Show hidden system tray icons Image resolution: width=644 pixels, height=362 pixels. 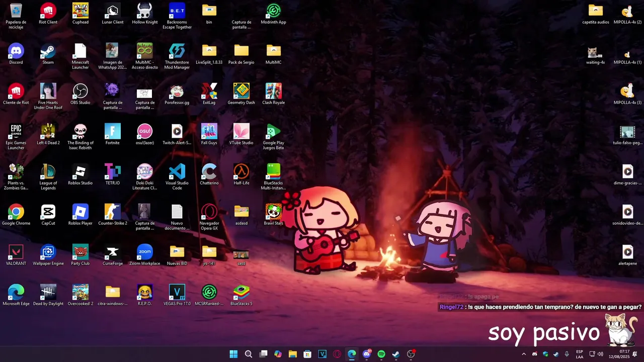click(x=524, y=354)
